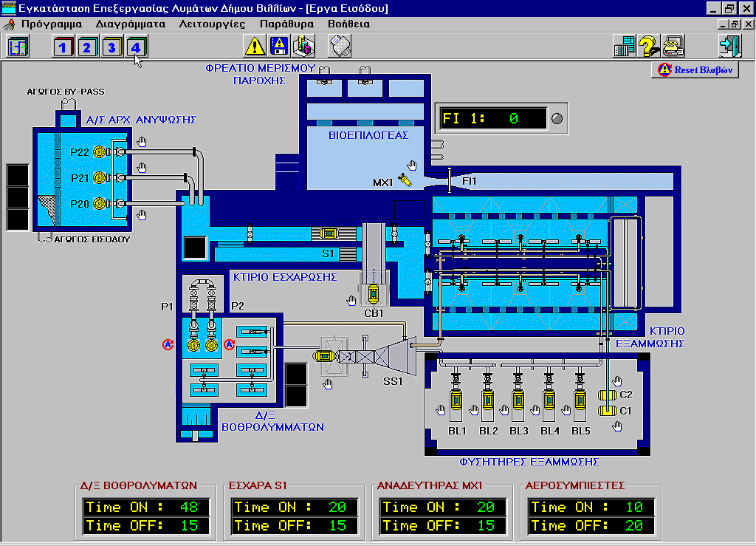The width and height of the screenshot is (756, 546).
Task: Click the exit door icon
Action: (729, 47)
